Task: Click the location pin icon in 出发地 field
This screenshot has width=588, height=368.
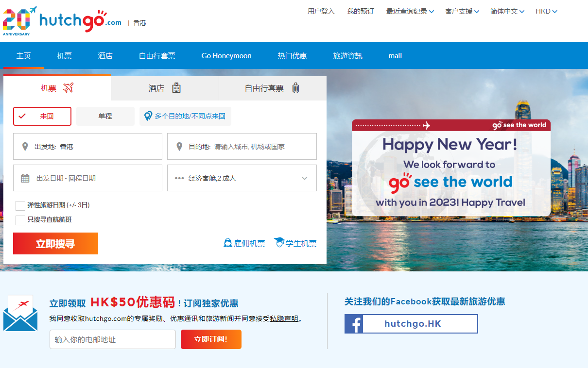Action: 25,146
